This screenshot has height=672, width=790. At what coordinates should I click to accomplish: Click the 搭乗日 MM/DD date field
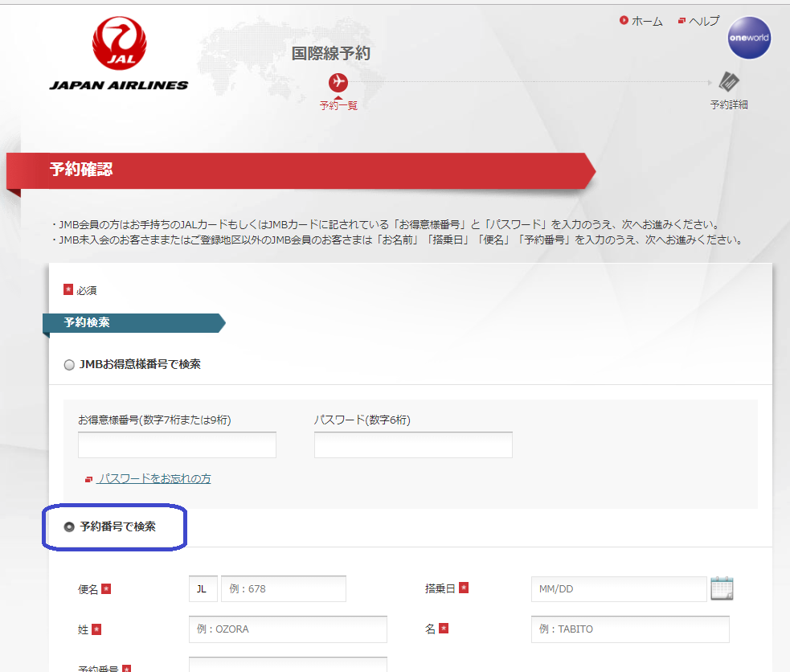618,588
